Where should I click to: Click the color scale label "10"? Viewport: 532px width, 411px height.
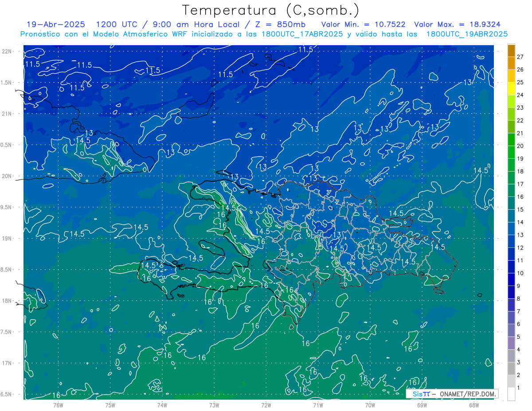coord(520,273)
